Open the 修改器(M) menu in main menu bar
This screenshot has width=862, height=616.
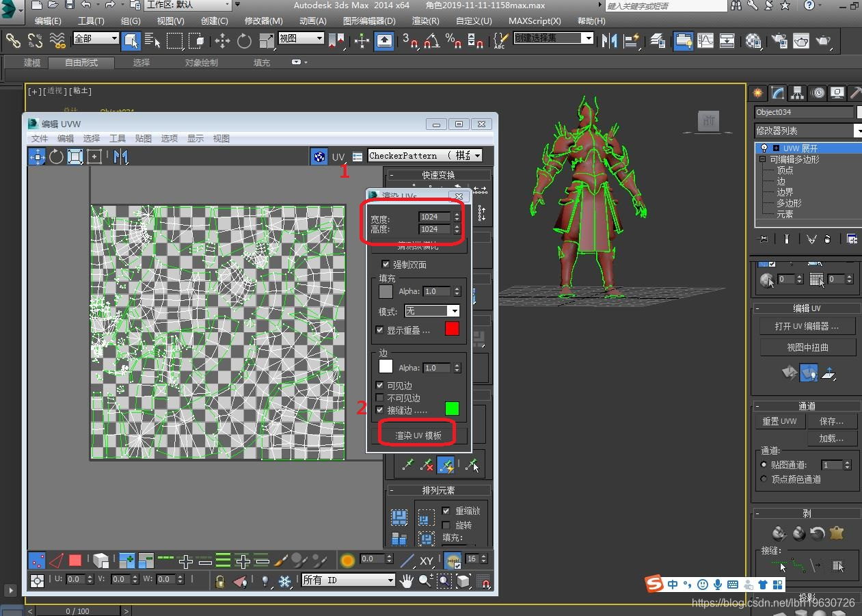tap(263, 21)
